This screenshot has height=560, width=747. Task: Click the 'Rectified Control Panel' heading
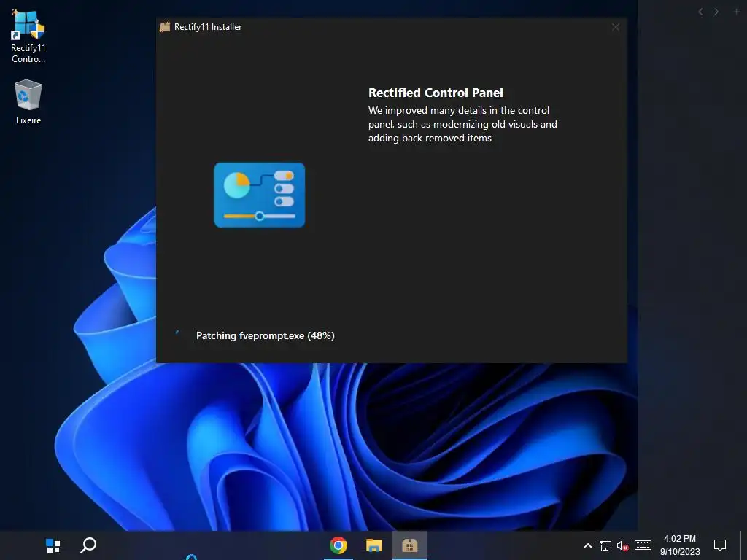[x=436, y=93]
